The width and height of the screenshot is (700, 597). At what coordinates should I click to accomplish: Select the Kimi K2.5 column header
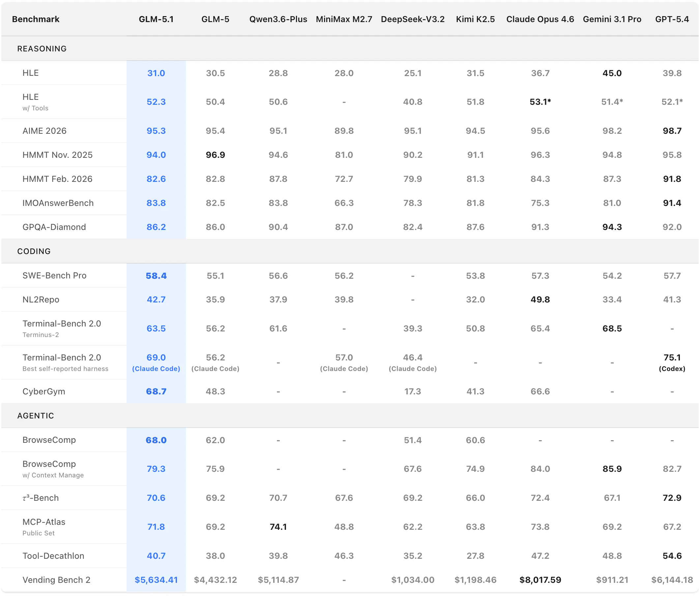(475, 19)
